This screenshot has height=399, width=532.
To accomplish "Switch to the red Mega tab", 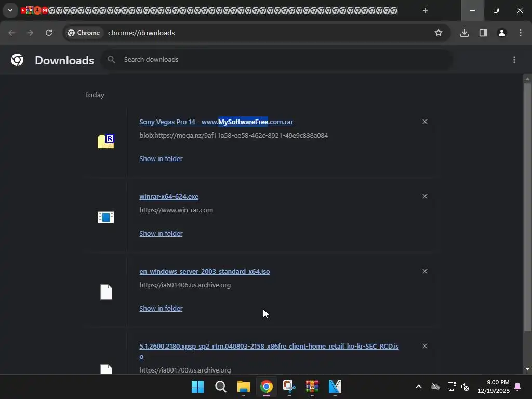I will click(x=45, y=10).
